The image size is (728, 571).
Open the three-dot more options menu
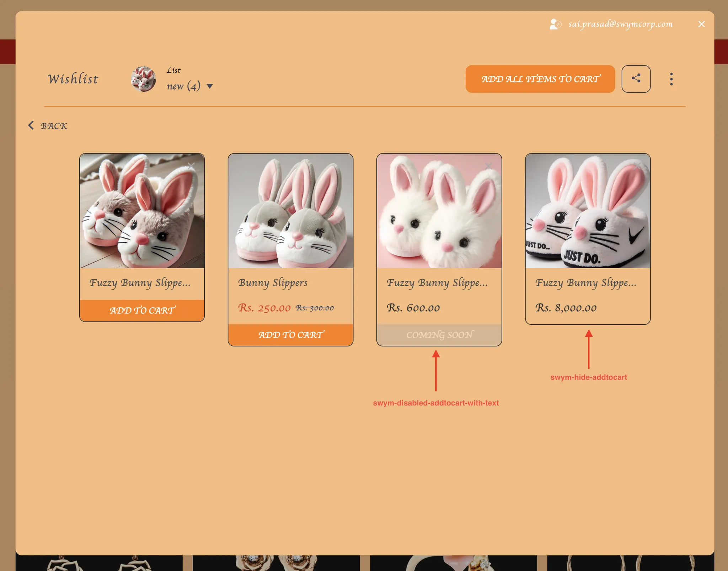tap(671, 79)
